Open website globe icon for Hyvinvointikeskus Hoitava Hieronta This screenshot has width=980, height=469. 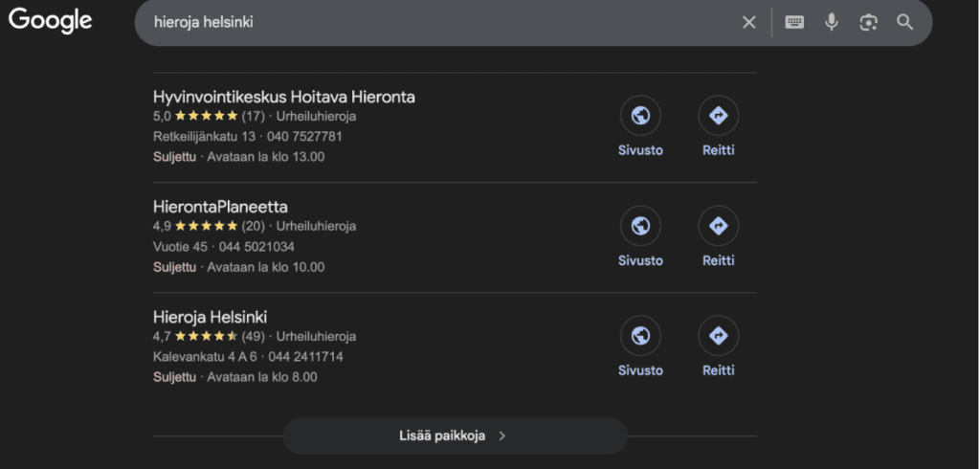tap(640, 116)
